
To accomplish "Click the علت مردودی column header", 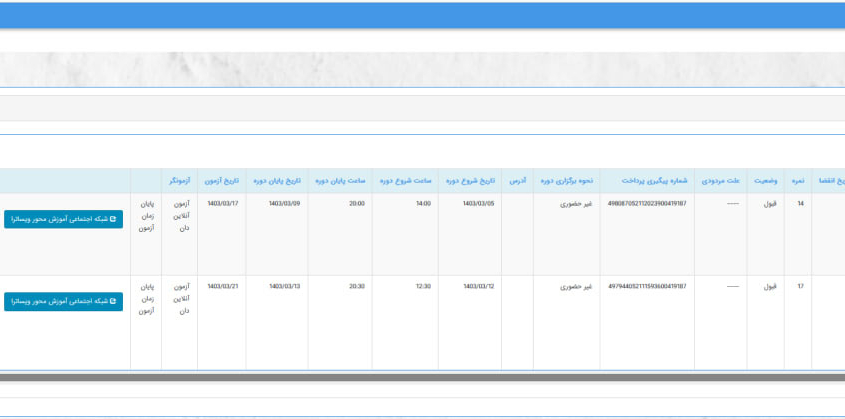I will click(720, 181).
